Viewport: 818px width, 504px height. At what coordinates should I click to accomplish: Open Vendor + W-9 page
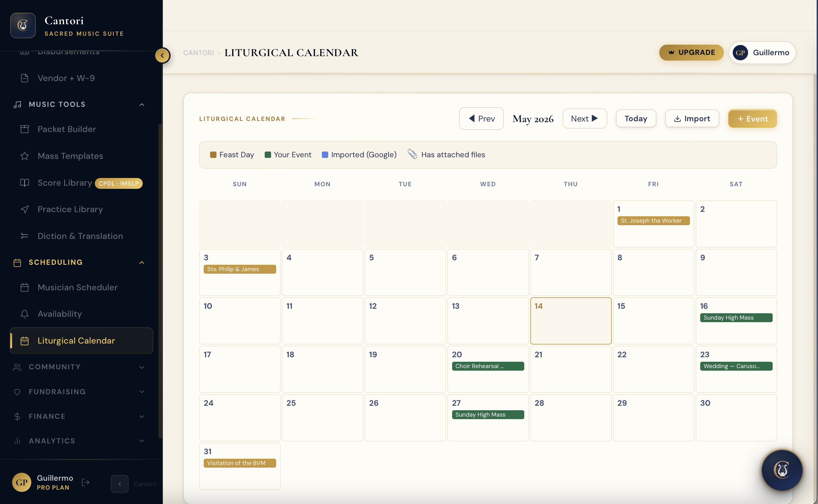point(81,78)
